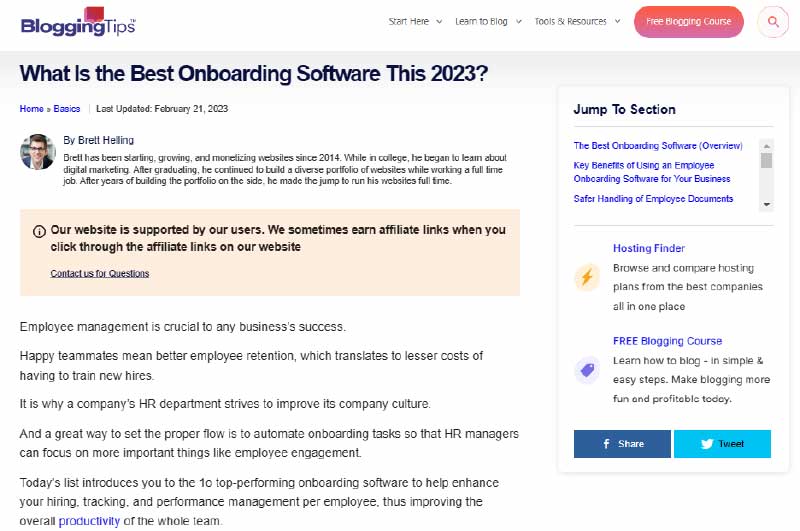Click the article title heading
The height and width of the screenshot is (531, 800).
pos(254,73)
